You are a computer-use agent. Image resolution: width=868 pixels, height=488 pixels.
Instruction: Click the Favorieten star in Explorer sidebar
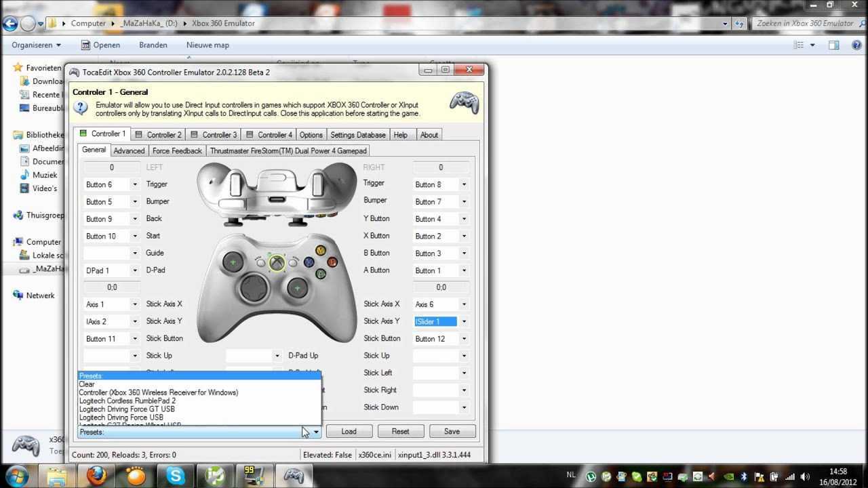[18, 68]
